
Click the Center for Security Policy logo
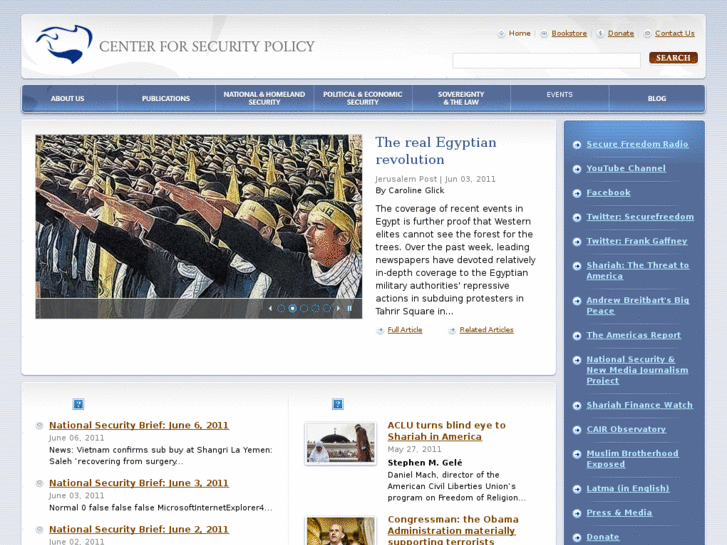click(175, 45)
